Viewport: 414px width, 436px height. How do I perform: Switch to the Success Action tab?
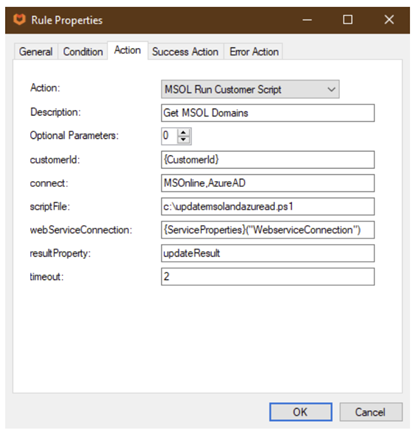pyautogui.click(x=185, y=52)
